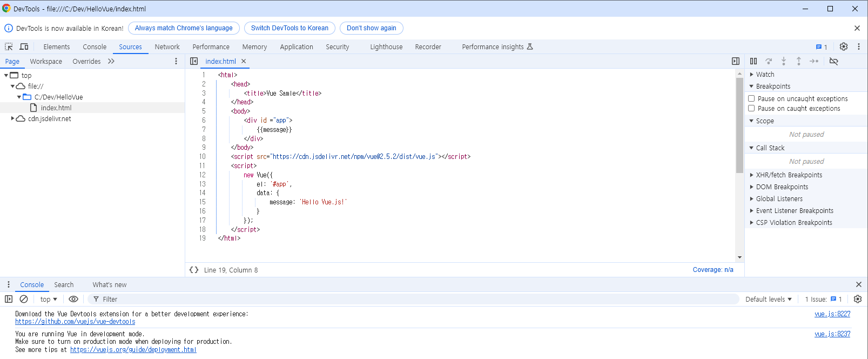Screen dimensions: 868x359
Task: Open the vuejs.org deployment guide link
Action: (x=133, y=350)
